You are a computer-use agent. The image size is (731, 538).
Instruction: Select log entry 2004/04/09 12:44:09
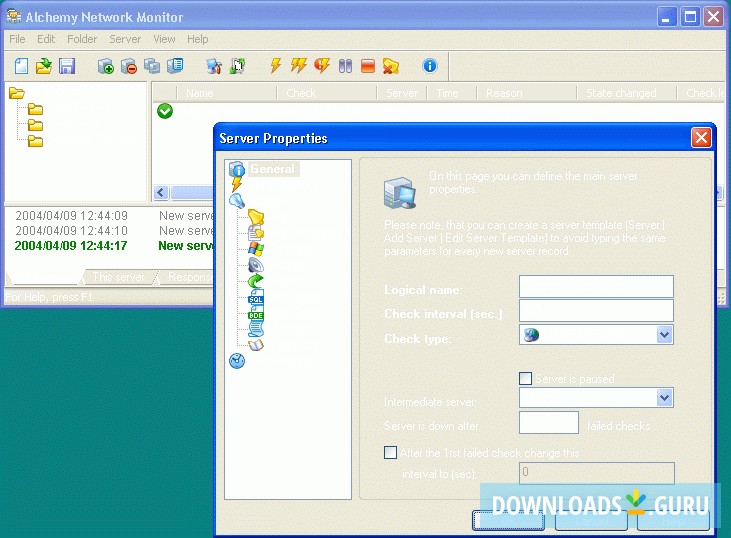[x=71, y=216]
